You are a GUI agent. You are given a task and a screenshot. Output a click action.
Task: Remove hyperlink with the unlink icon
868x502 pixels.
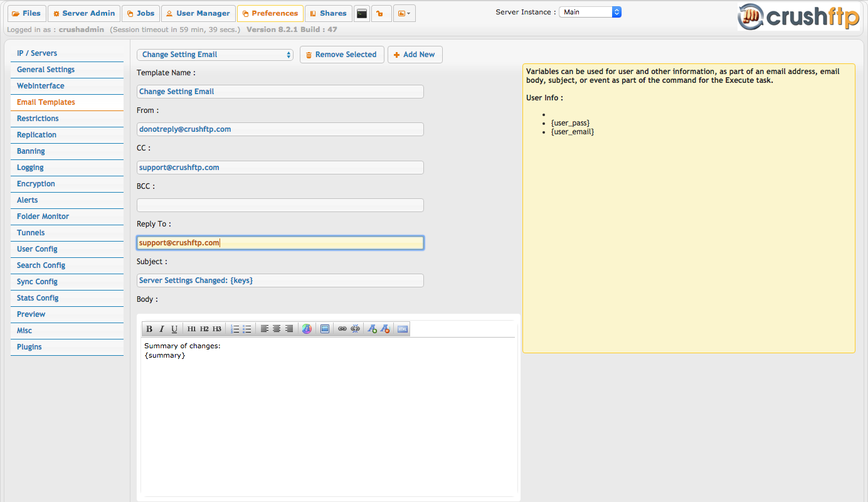point(355,329)
